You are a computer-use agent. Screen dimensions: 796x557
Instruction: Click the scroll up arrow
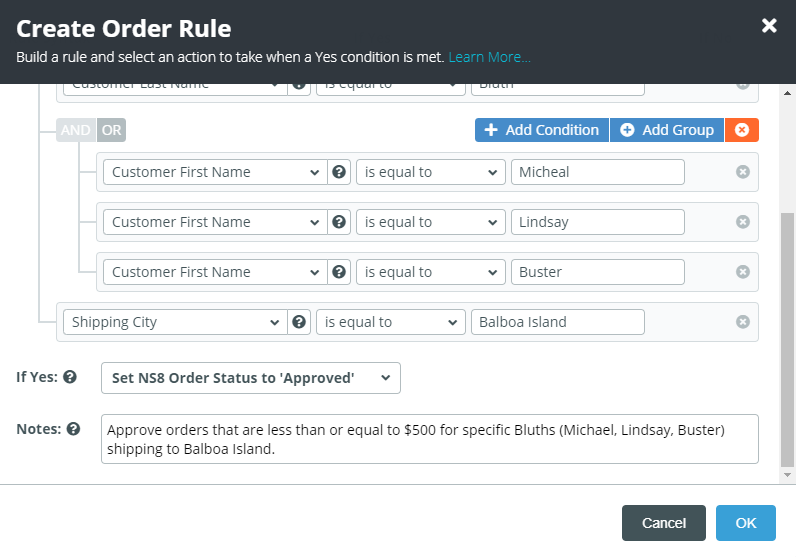[787, 93]
